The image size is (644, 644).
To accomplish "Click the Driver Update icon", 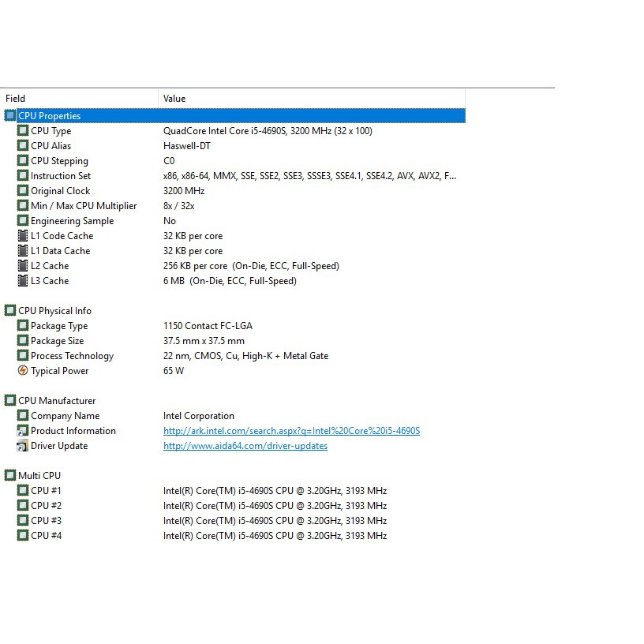I will [x=23, y=446].
